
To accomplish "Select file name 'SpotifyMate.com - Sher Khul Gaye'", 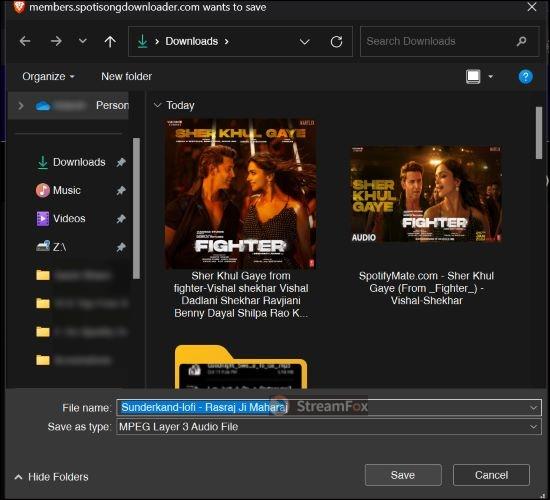I will (x=427, y=288).
